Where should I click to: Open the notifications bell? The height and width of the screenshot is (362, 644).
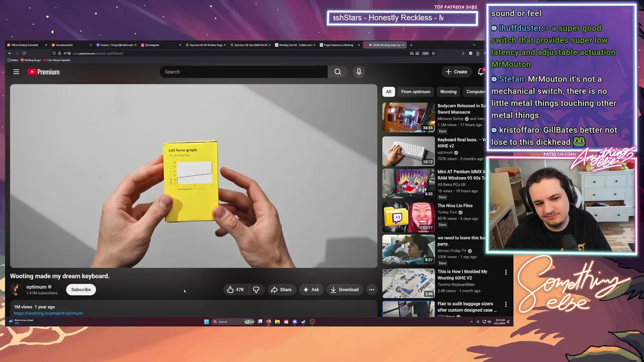(481, 72)
